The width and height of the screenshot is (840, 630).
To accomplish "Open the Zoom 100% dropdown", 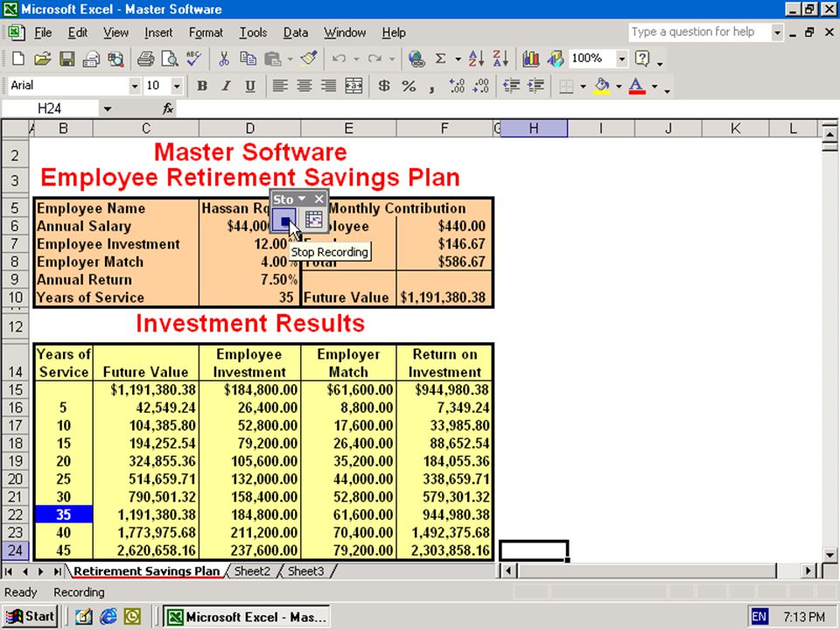I will point(621,59).
